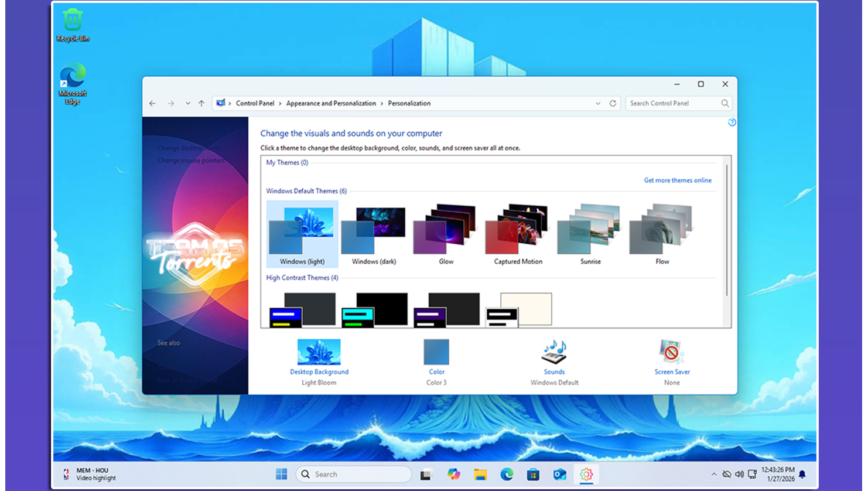Navigate to Appearance and Personalization breadcrumb
The width and height of the screenshot is (868, 491).
point(331,103)
